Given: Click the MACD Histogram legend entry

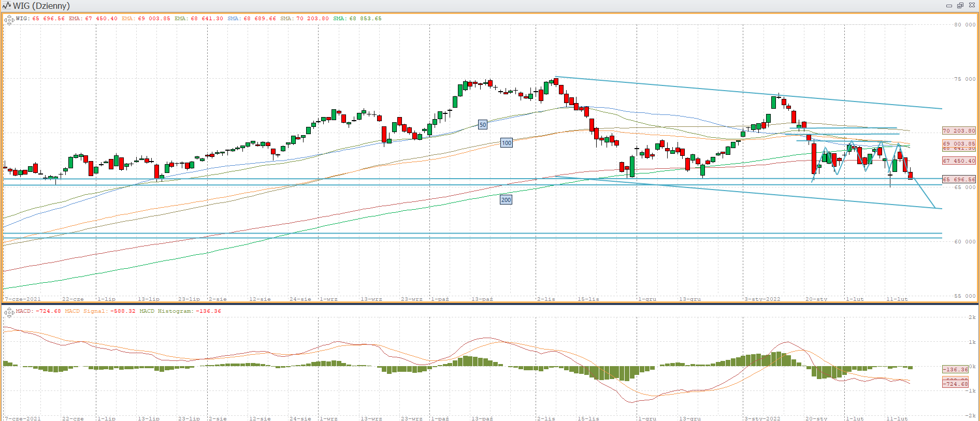Looking at the screenshot, I should (180, 311).
